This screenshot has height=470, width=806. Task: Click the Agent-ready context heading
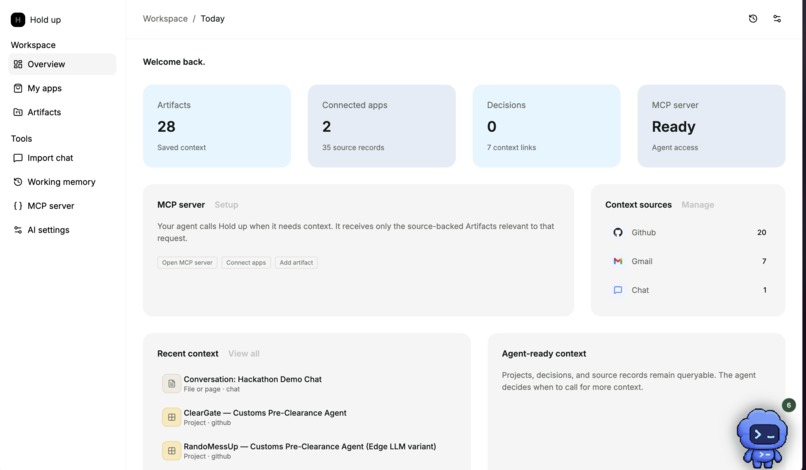click(x=544, y=354)
